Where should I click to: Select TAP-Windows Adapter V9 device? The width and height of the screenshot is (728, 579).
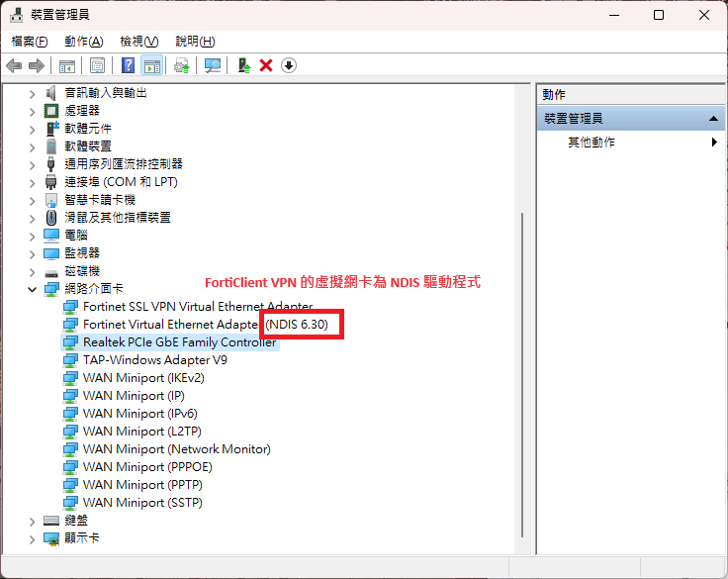click(154, 360)
